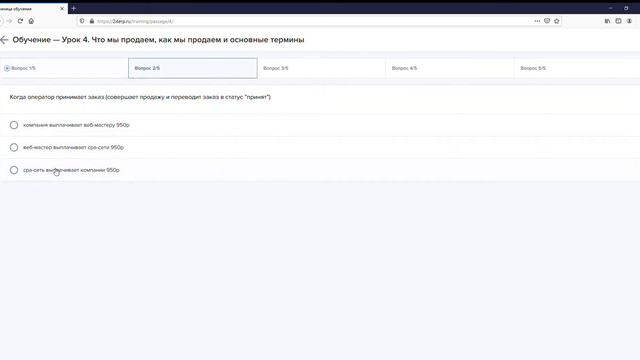The width and height of the screenshot is (640, 360).
Task: Open the page actions three-dot menu
Action: pyautogui.click(x=537, y=21)
